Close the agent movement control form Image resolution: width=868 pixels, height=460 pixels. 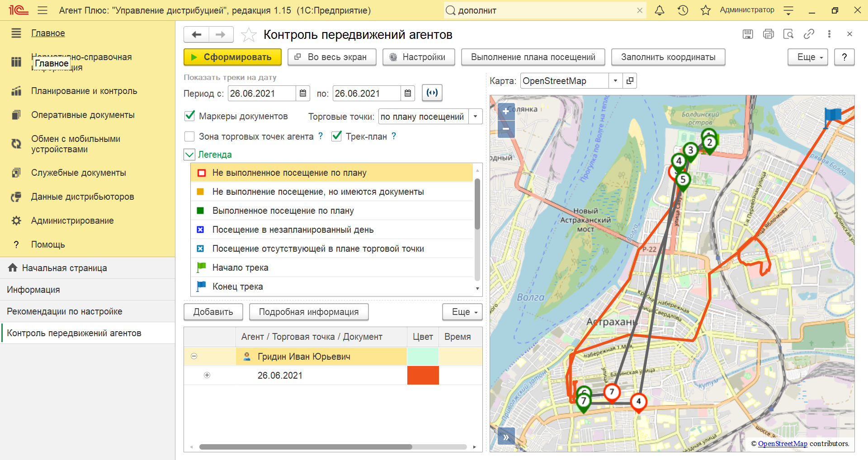[x=849, y=34]
